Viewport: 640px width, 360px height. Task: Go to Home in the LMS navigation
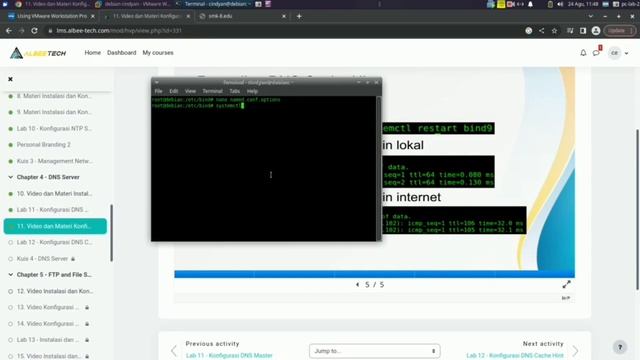[93, 53]
